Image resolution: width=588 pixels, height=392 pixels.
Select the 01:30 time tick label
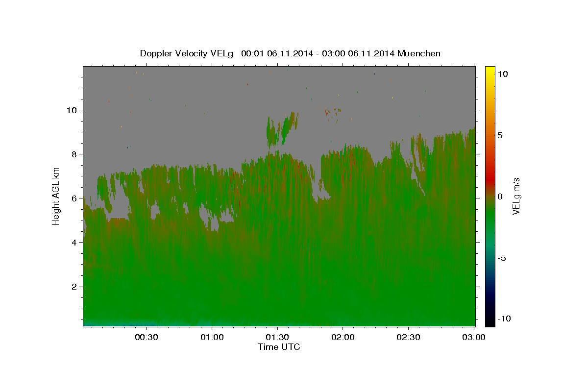click(x=277, y=337)
